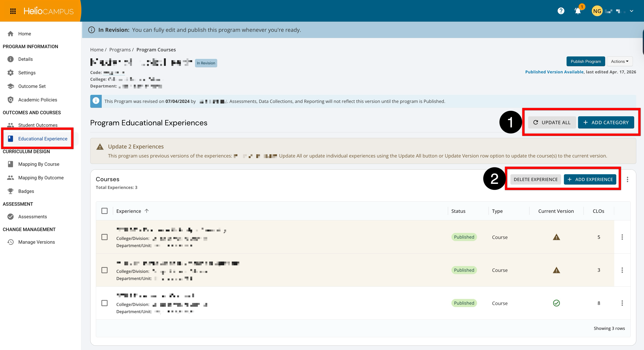644x350 pixels.
Task: Click the CLOs column header
Action: coord(599,211)
